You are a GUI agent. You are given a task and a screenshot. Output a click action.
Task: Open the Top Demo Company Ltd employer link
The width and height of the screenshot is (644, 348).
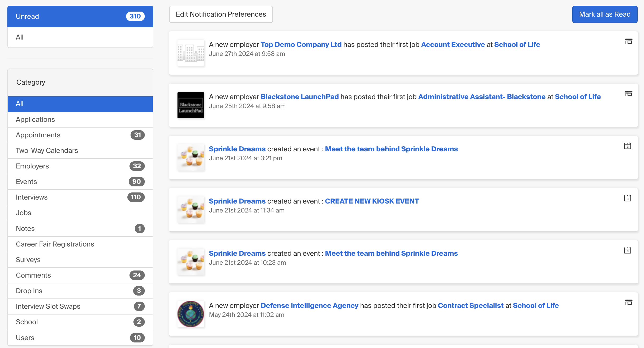click(x=301, y=45)
